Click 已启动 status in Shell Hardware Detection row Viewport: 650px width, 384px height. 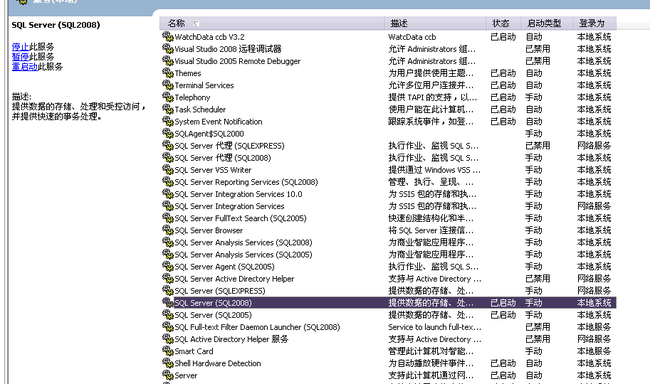coord(503,363)
